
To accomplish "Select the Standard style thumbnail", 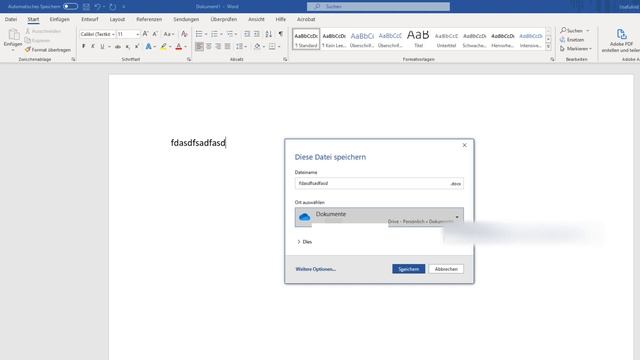I will coord(306,39).
